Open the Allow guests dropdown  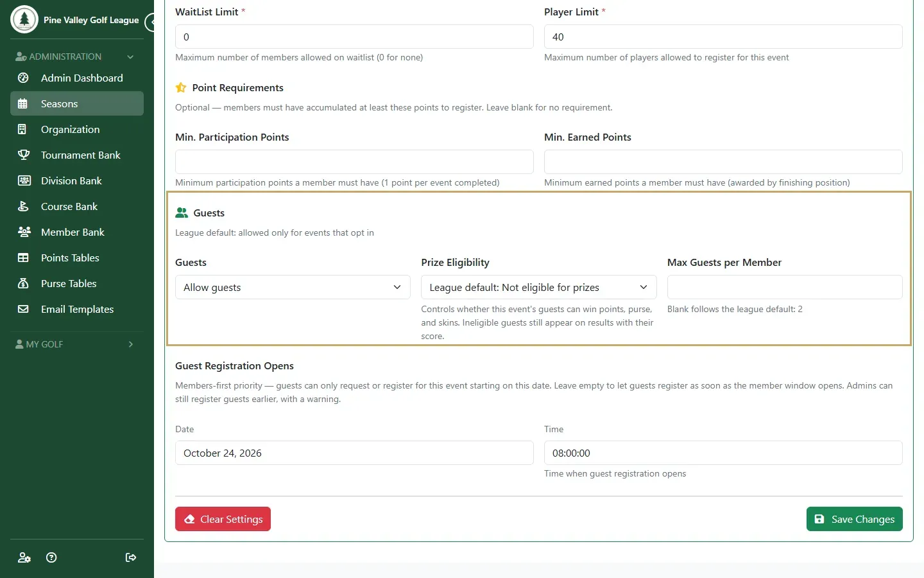click(x=293, y=287)
